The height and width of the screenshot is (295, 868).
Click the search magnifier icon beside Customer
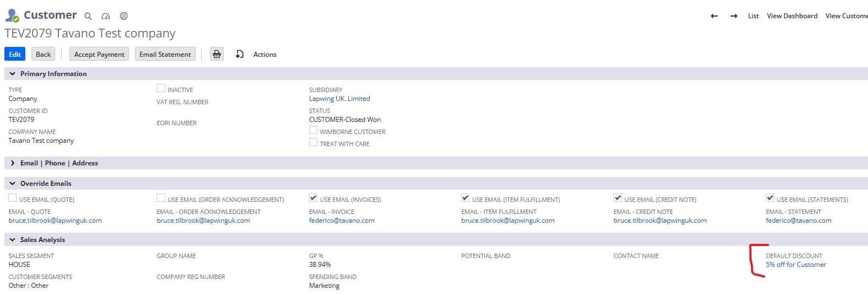click(88, 17)
